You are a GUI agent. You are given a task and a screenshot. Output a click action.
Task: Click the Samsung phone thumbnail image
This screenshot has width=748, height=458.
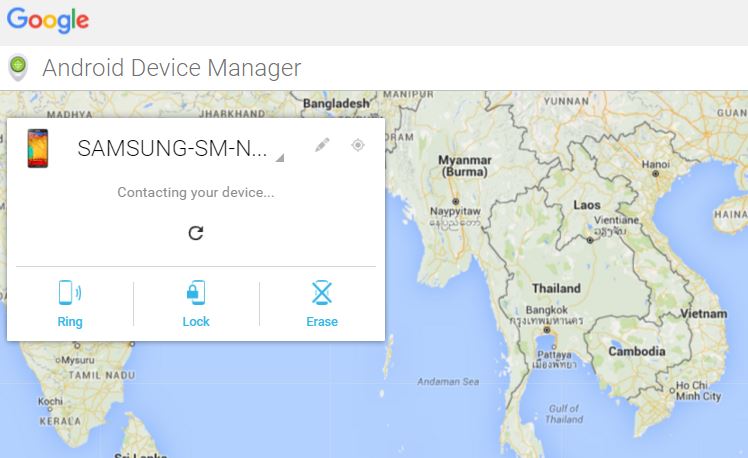(38, 148)
